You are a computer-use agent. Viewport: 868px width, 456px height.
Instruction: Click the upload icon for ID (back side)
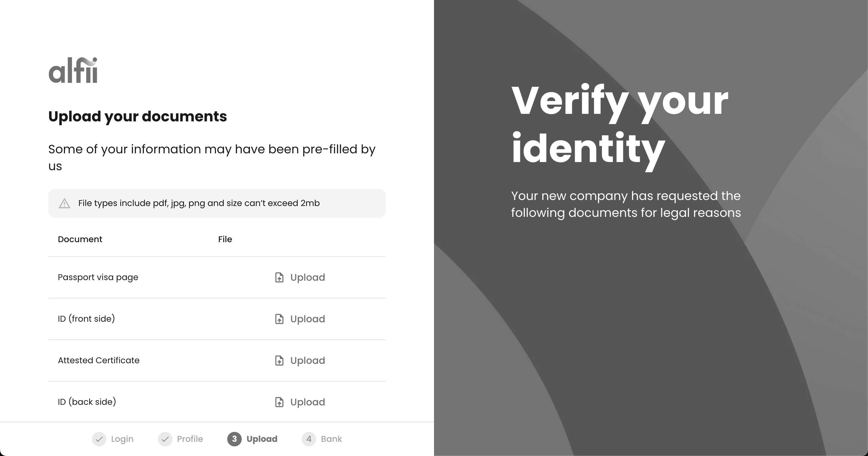(279, 402)
